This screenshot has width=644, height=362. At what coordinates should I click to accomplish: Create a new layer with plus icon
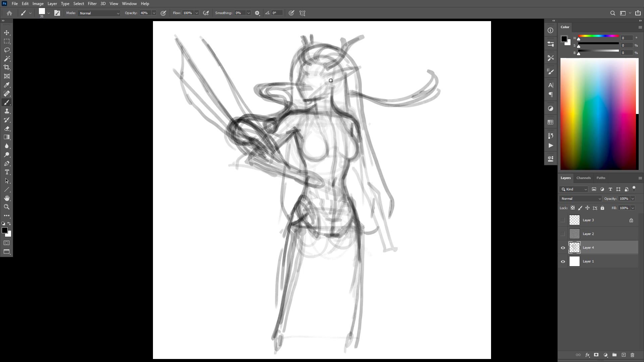point(624,355)
